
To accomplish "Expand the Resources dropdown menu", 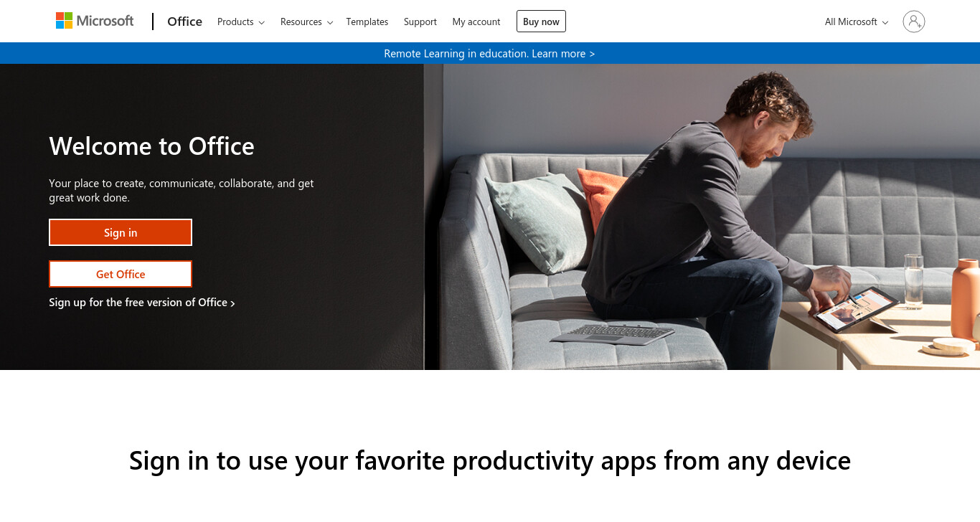I will click(x=306, y=22).
